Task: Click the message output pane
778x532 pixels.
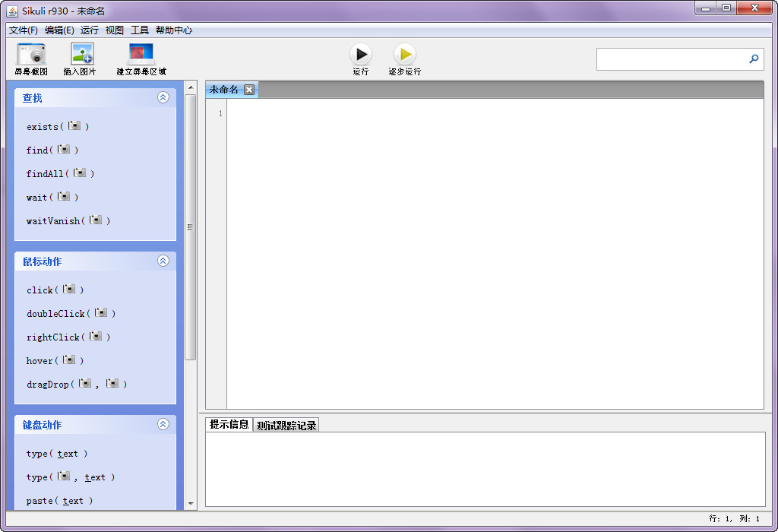Action: 485,469
